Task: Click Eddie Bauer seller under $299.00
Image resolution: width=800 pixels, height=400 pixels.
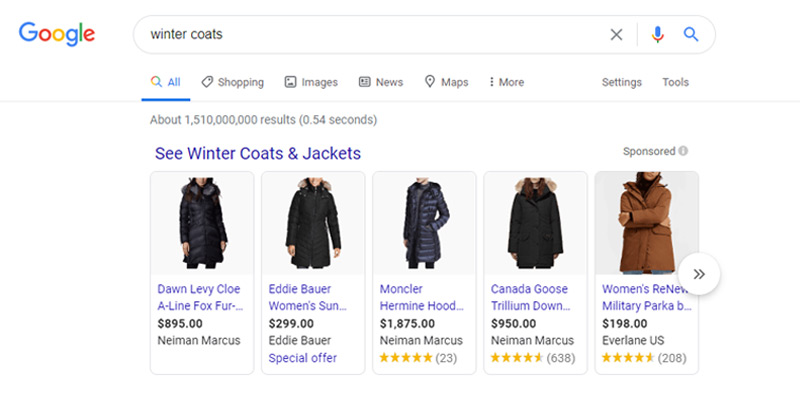Action: tap(299, 340)
